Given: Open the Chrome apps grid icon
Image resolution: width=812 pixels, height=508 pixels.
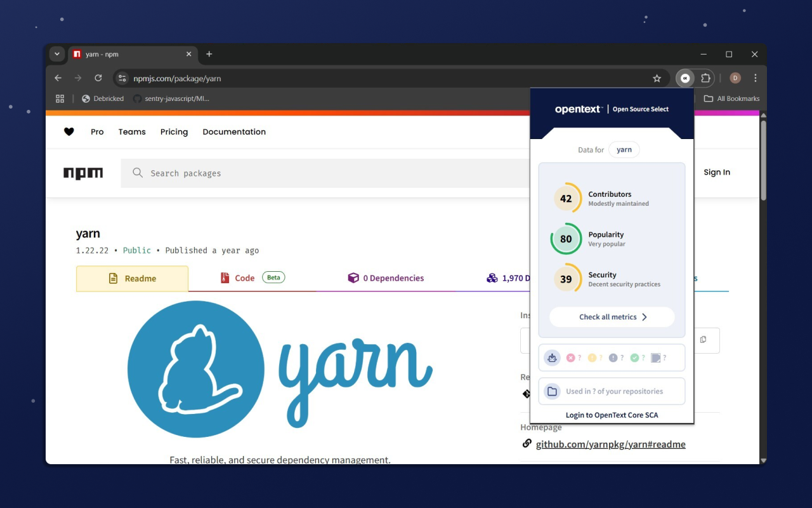Looking at the screenshot, I should coord(60,98).
